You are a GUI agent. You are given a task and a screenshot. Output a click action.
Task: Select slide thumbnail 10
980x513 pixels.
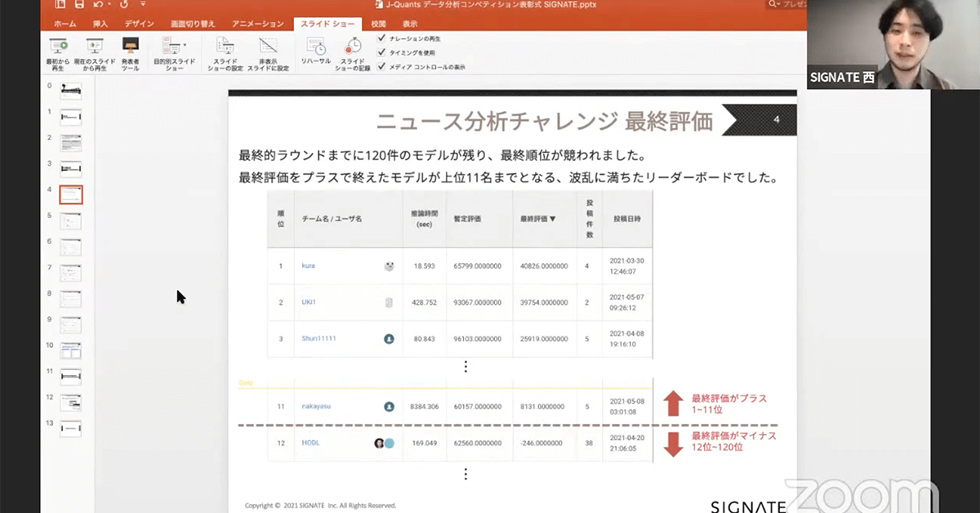coord(71,351)
